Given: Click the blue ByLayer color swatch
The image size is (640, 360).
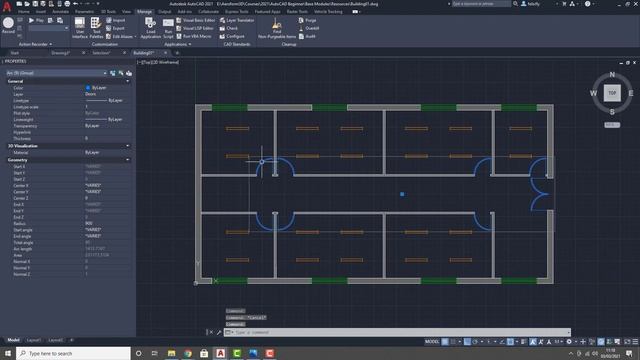Looking at the screenshot, I should coord(88,87).
